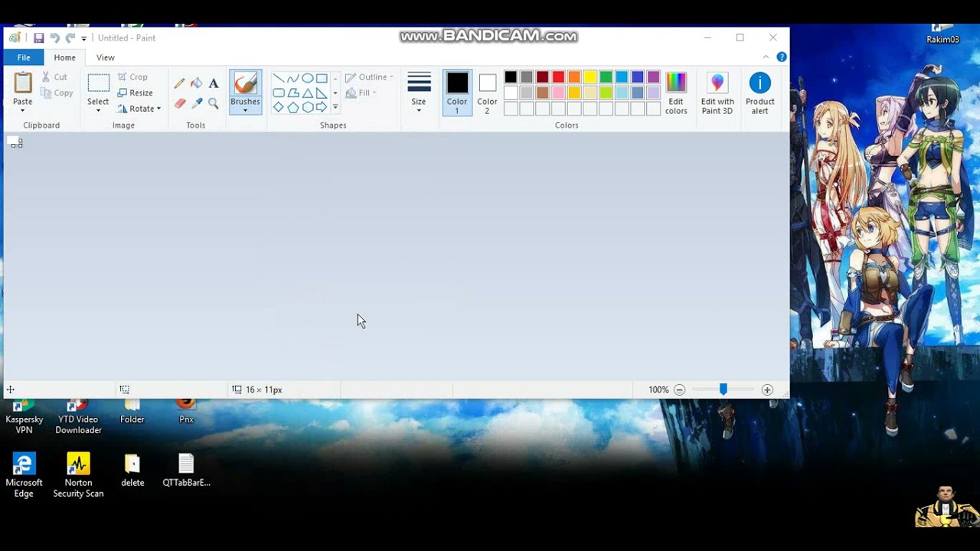Adjust the zoom slider handle

click(x=723, y=390)
